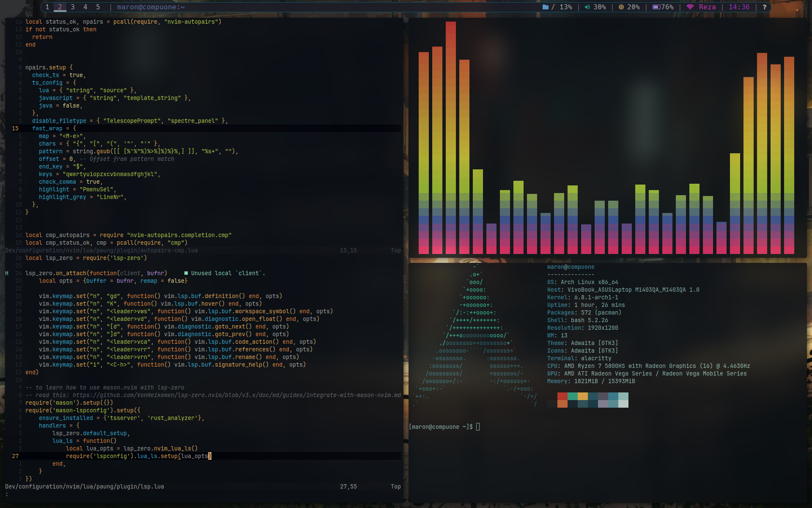812x508 pixels.
Task: Select the orange swatch in neofetch palette
Action: click(562, 404)
